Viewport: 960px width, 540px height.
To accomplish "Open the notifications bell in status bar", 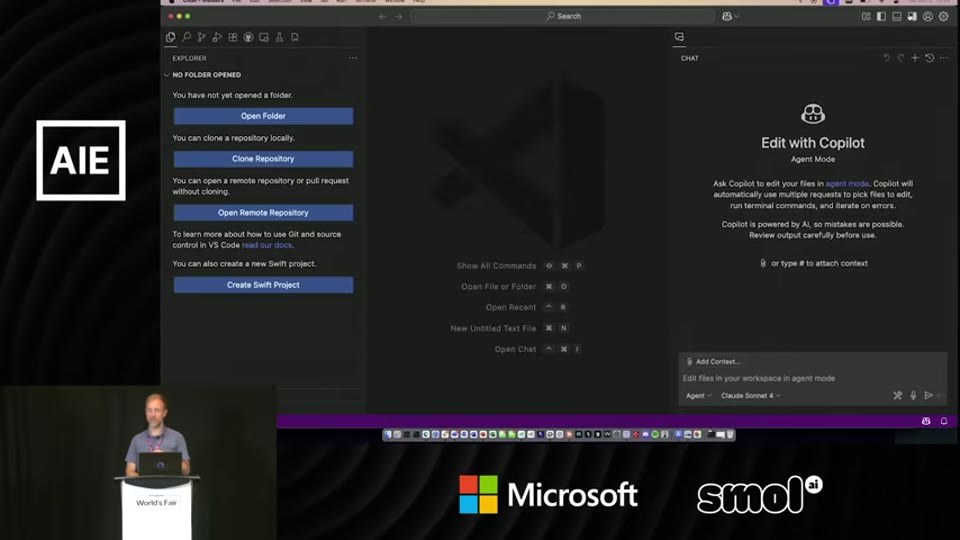I will click(x=943, y=421).
